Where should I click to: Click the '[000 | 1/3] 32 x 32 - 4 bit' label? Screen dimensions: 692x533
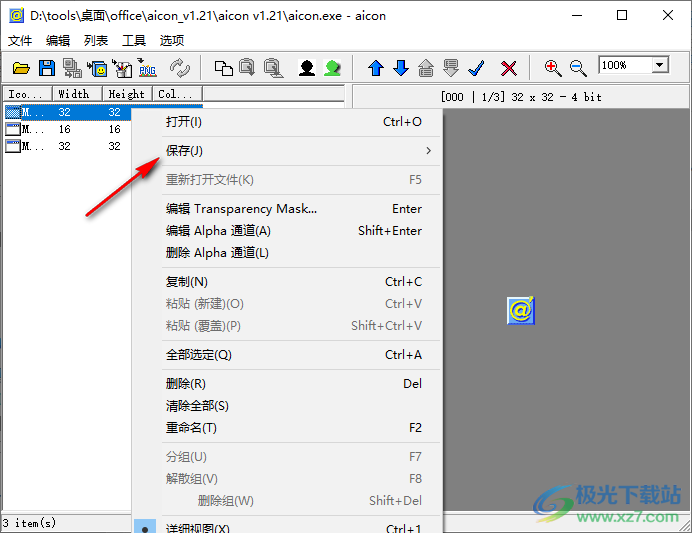[x=521, y=97]
